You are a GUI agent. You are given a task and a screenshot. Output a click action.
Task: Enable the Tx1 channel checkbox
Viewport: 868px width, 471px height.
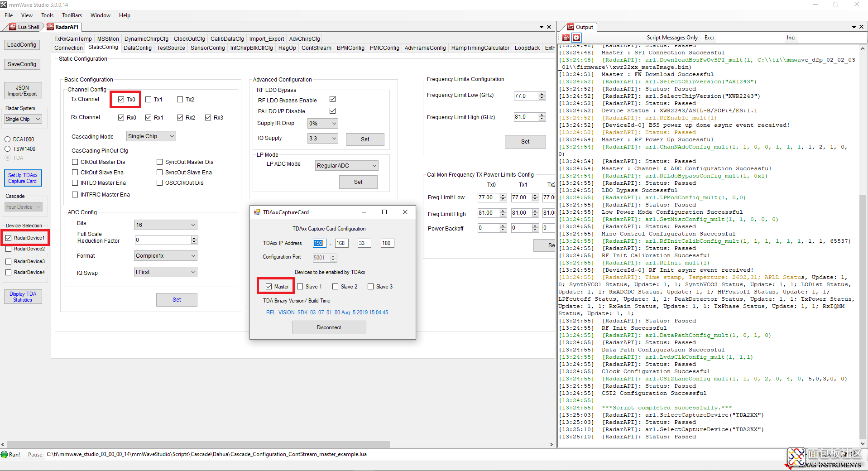(148, 100)
